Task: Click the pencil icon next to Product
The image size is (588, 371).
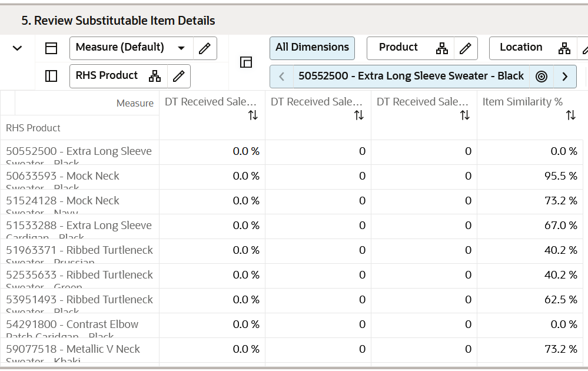Action: coord(466,48)
